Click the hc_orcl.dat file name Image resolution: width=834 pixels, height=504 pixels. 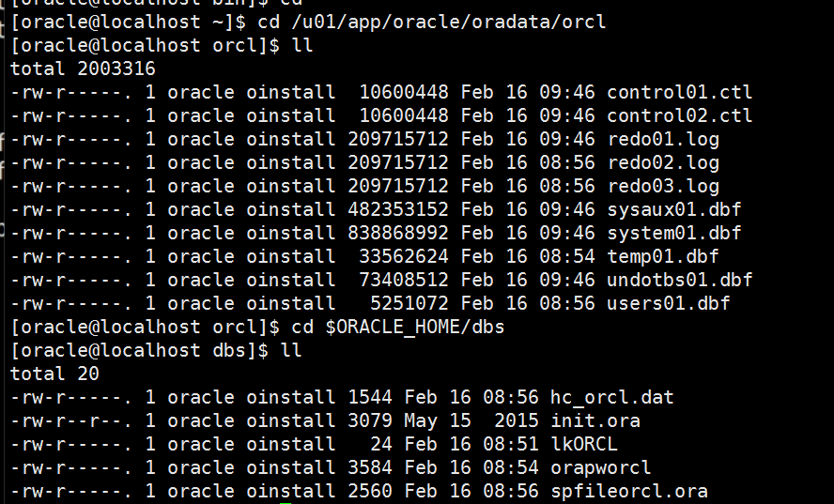coord(611,397)
